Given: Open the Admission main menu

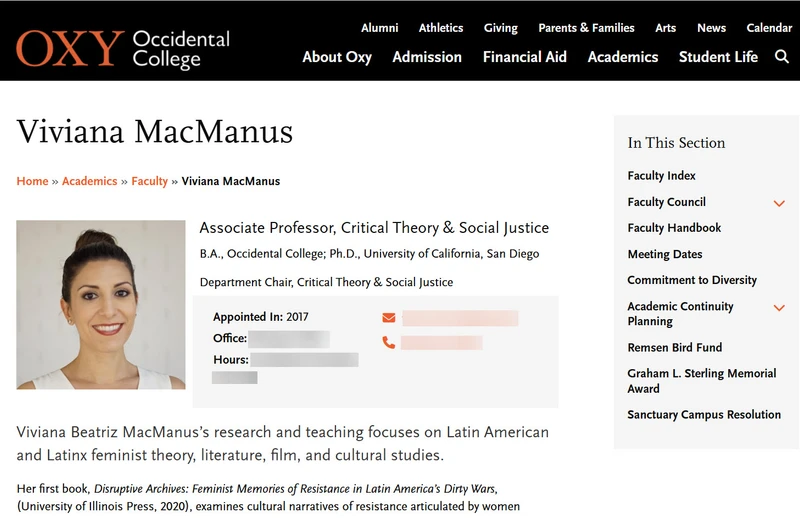Looking at the screenshot, I should tap(427, 57).
